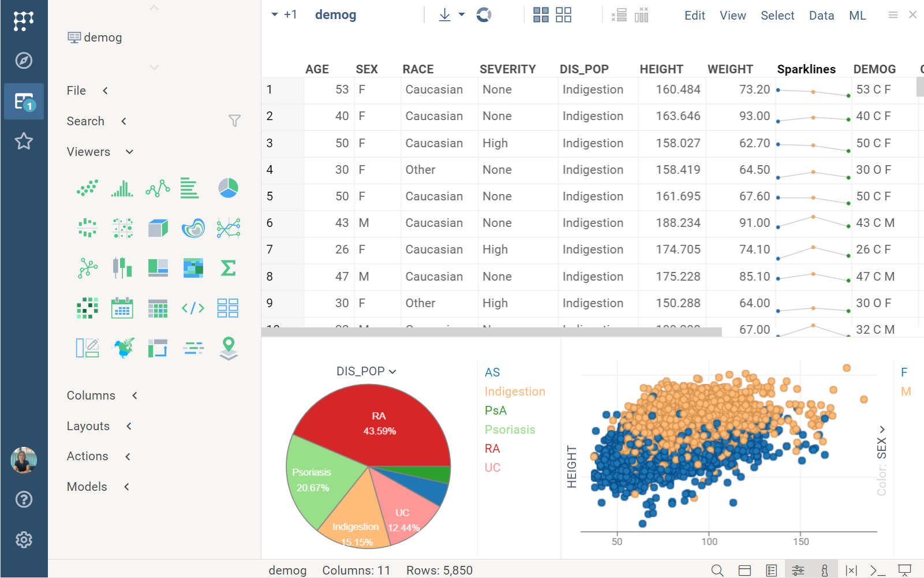Add the 3D cube scatter viewer
Viewport: 924px width, 578px height.
(x=158, y=228)
